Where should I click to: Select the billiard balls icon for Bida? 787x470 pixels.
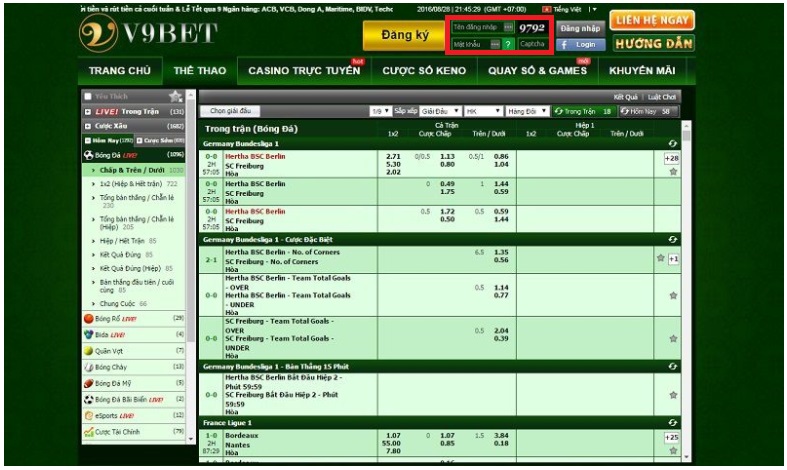89,334
